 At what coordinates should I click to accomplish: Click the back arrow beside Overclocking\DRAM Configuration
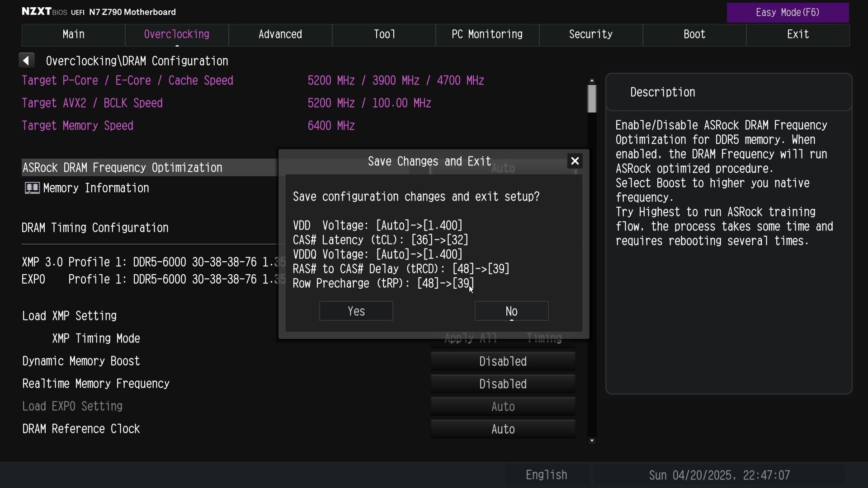tap(27, 61)
